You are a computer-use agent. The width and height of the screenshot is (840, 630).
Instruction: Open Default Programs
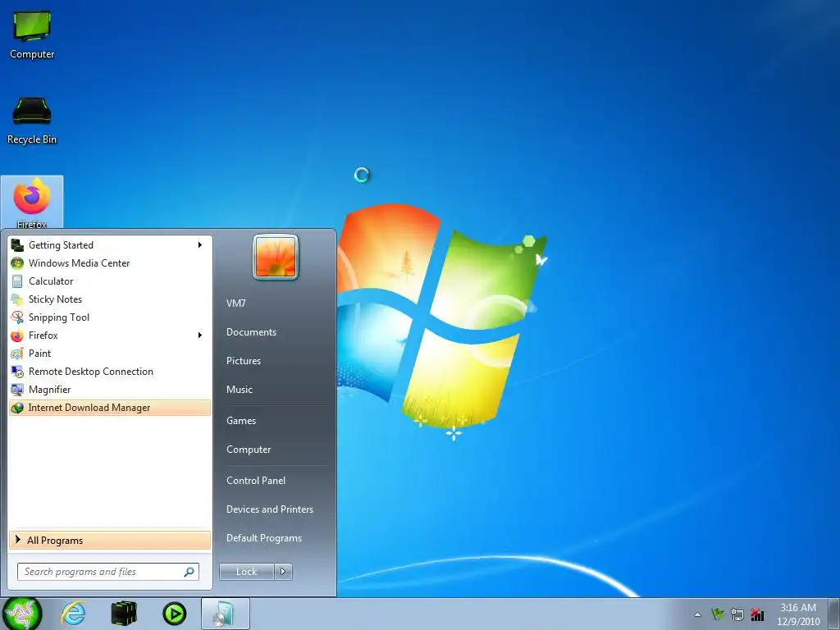(263, 538)
